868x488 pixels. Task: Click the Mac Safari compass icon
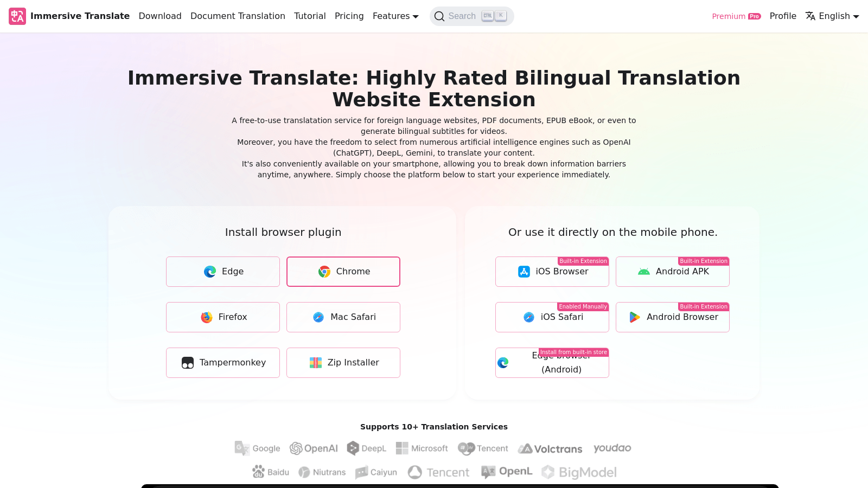318,317
